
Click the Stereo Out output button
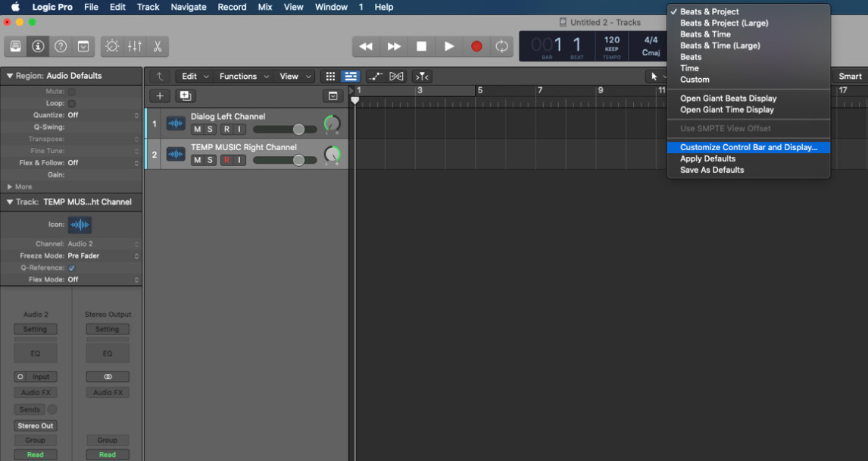(x=36, y=426)
